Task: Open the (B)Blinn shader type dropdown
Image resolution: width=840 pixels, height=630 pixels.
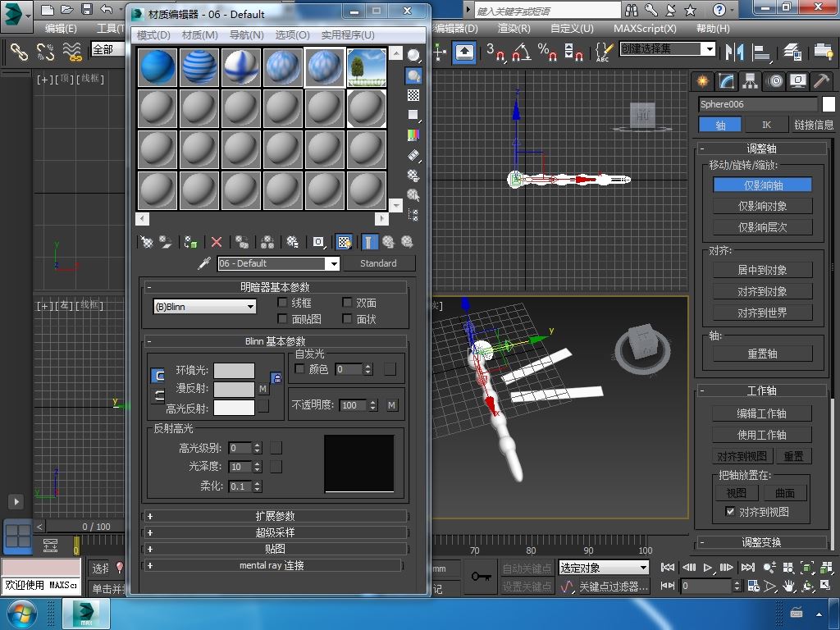Action: [205, 307]
